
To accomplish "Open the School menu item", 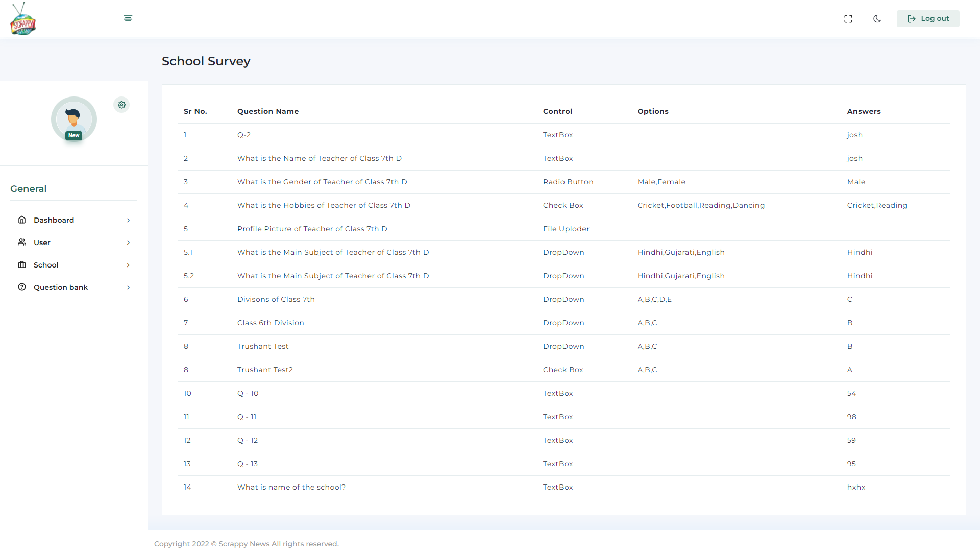I will [46, 265].
